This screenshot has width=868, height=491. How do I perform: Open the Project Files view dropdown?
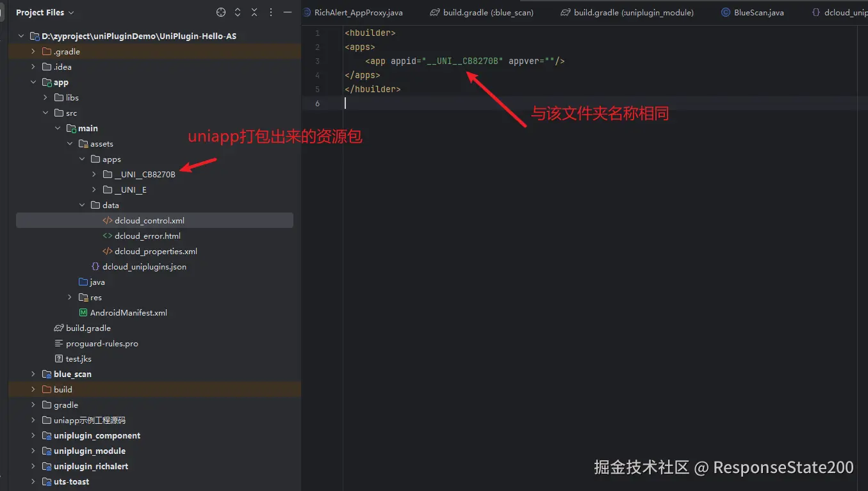(45, 12)
